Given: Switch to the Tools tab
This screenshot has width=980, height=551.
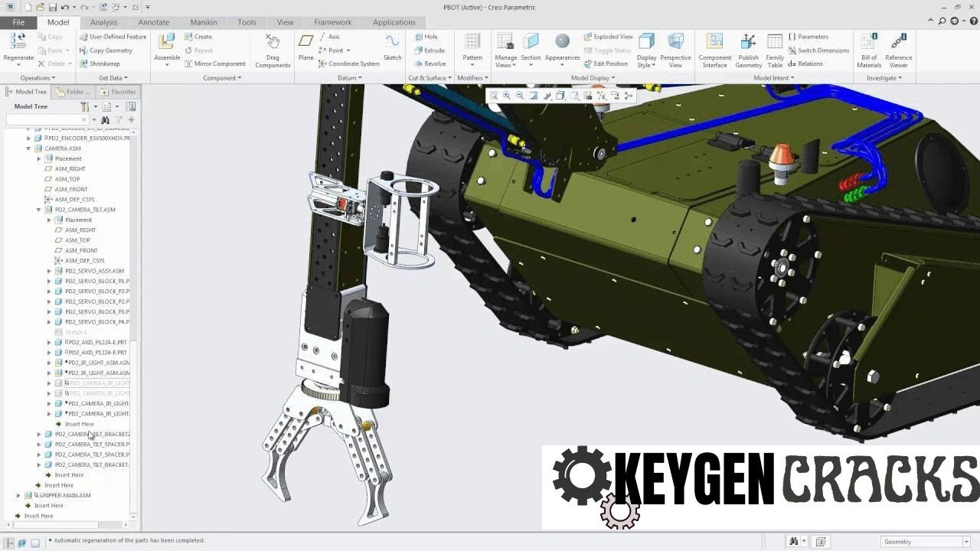Looking at the screenshot, I should click(x=247, y=22).
